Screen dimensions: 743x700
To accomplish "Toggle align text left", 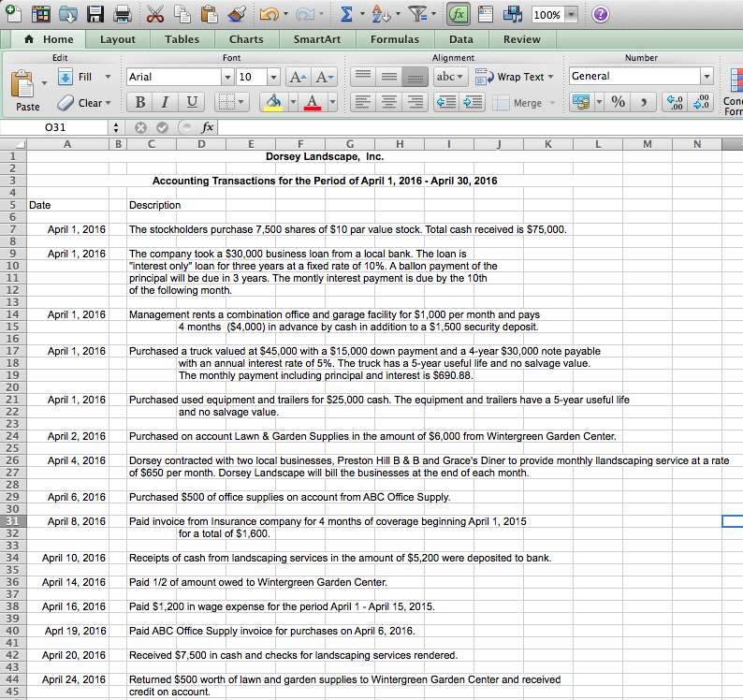I will point(363,102).
